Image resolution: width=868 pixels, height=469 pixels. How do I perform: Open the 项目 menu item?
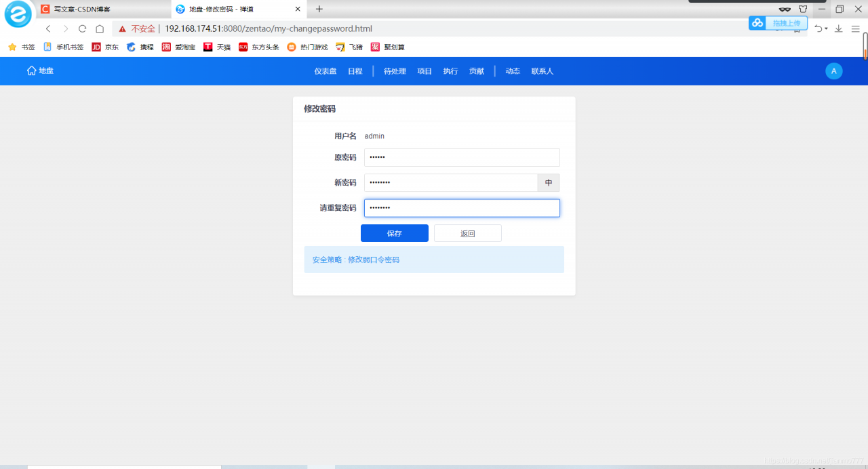coord(425,71)
